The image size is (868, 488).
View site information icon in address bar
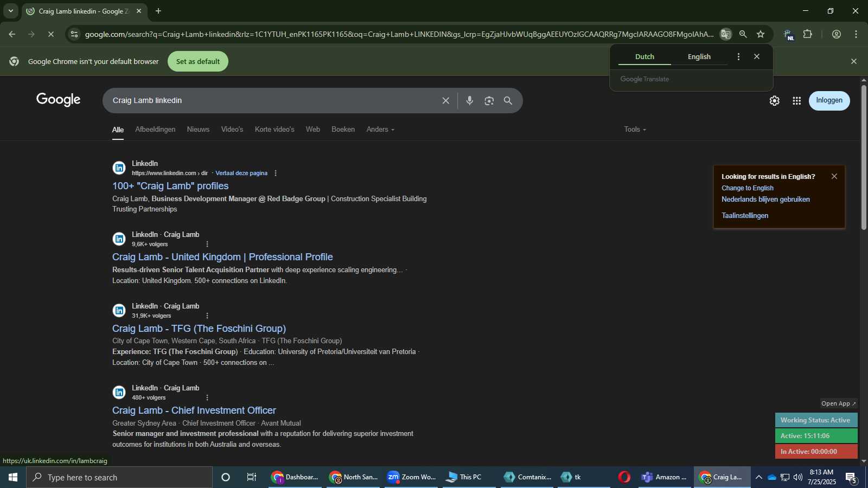[74, 34]
